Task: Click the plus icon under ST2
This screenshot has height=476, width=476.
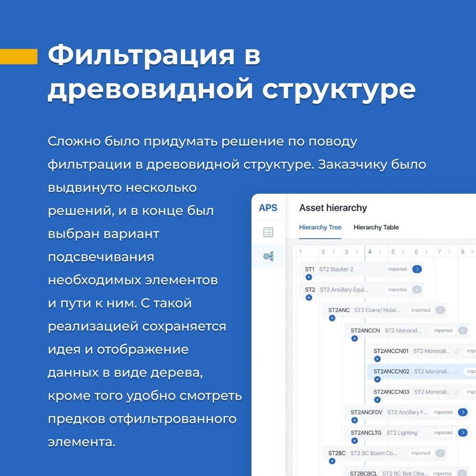Action: pos(309,298)
